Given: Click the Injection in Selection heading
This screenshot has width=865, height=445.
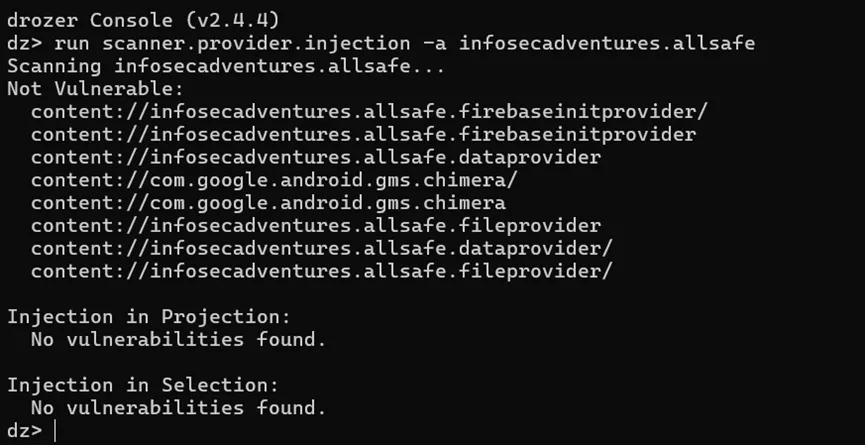Looking at the screenshot, I should (142, 385).
